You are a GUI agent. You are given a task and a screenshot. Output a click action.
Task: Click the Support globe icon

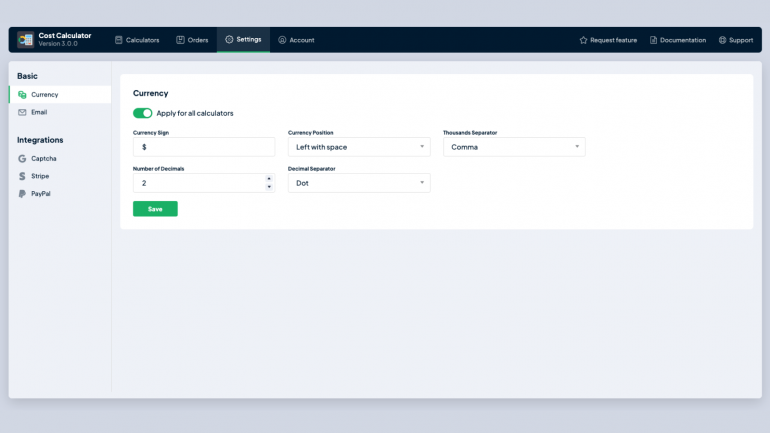[x=722, y=40]
